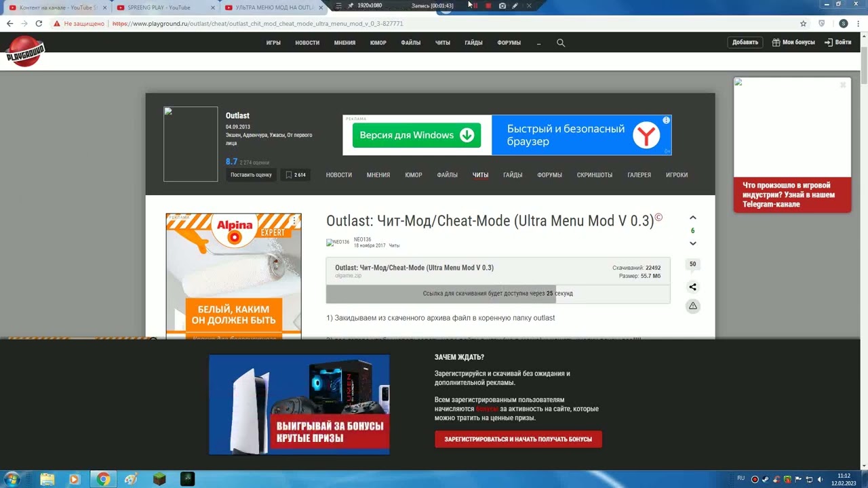The width and height of the screenshot is (868, 488).
Task: Click the Версия для Windows ad button
Action: 416,135
